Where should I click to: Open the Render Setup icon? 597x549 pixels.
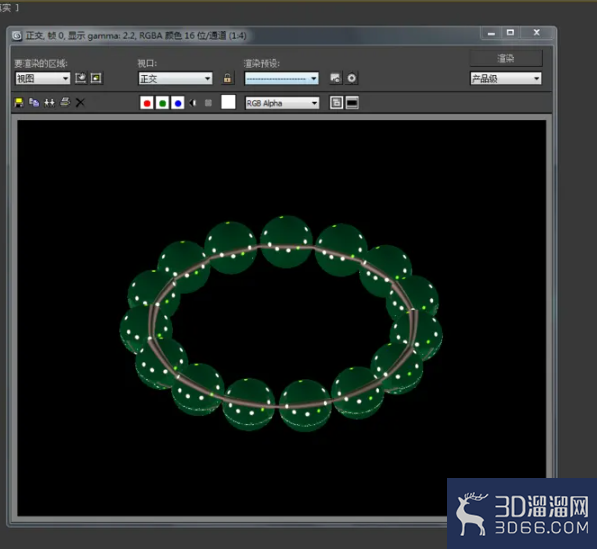coord(335,78)
